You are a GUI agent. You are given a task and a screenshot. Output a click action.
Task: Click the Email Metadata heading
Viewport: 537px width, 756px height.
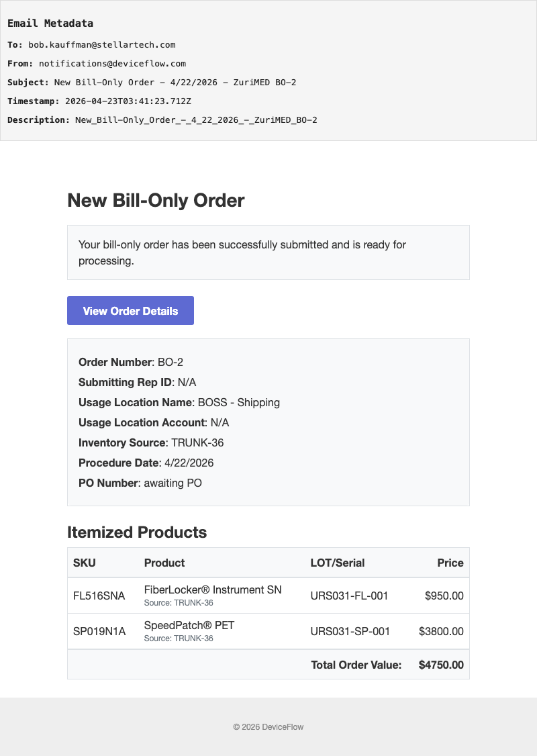point(50,23)
